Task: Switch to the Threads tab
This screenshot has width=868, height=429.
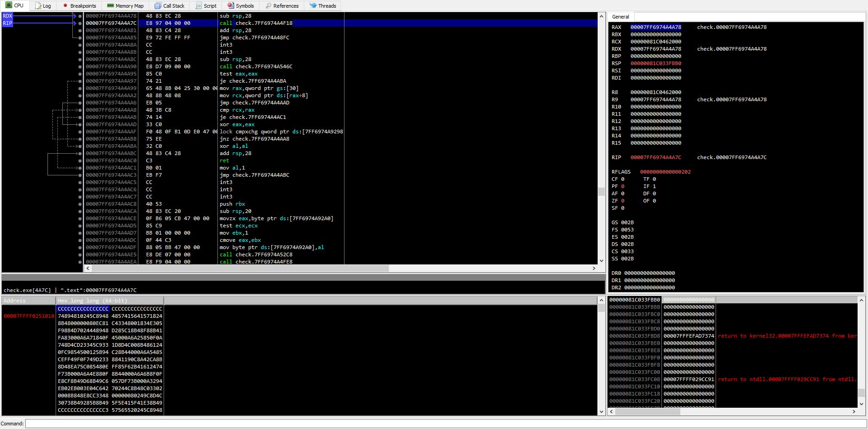Action: [323, 6]
